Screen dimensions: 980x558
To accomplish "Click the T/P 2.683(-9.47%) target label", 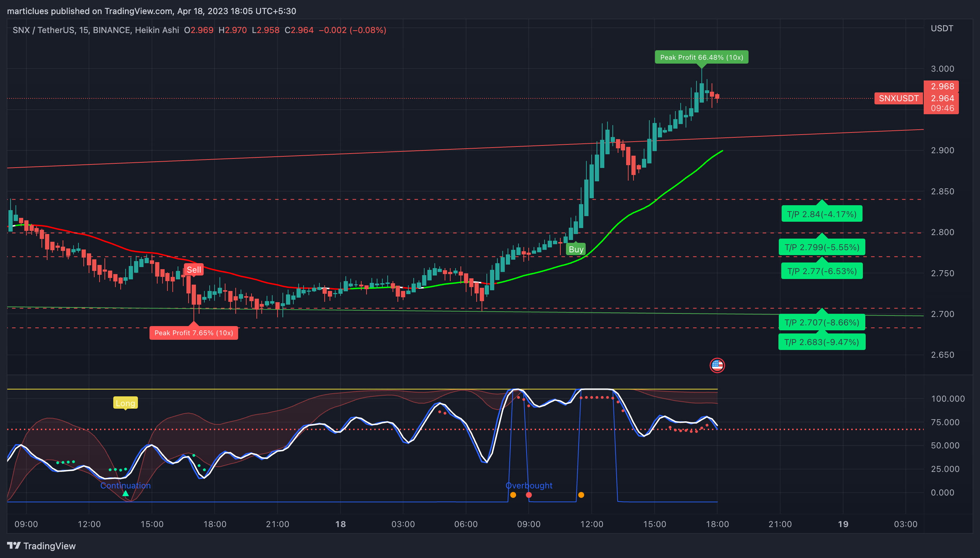I will (822, 342).
